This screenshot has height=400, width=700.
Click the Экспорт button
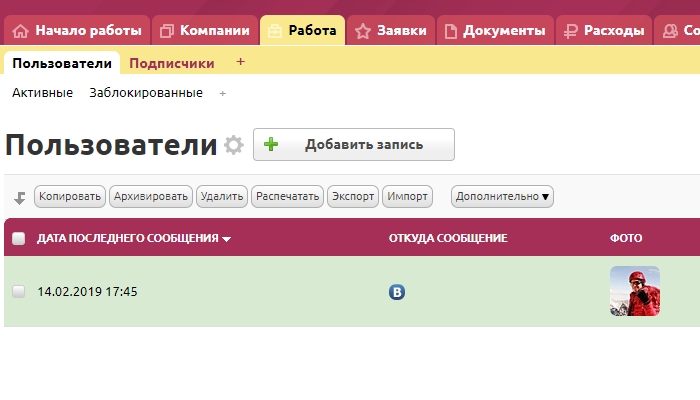pos(353,196)
